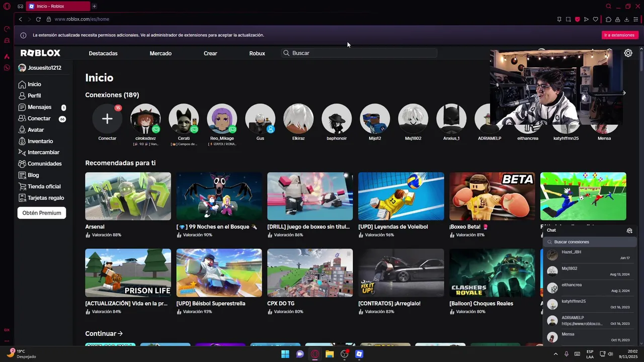Open the Inicio sidebar home icon
This screenshot has width=644, height=362.
(22, 84)
